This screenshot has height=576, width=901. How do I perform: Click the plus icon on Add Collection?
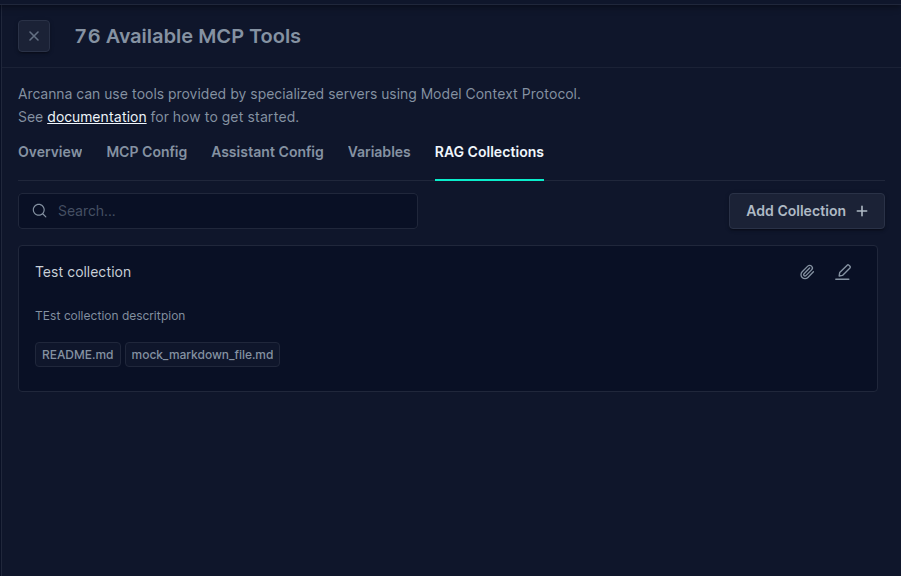pos(861,212)
